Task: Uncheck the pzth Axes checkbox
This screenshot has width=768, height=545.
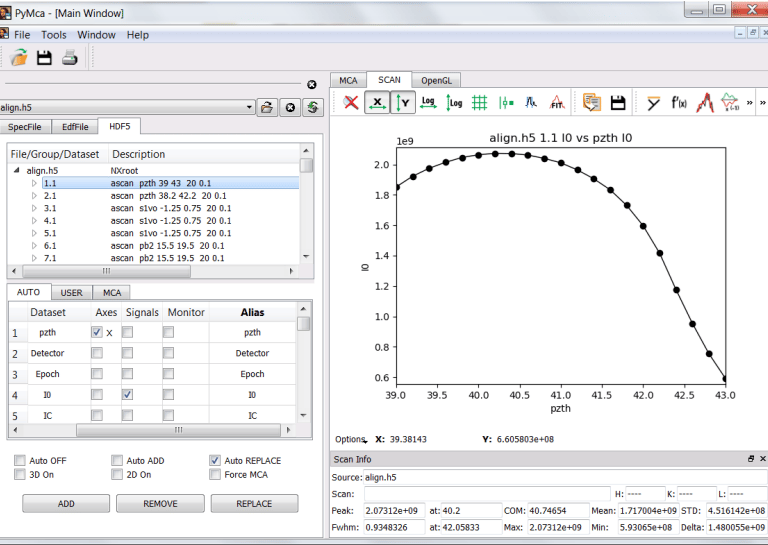Action: [97, 332]
